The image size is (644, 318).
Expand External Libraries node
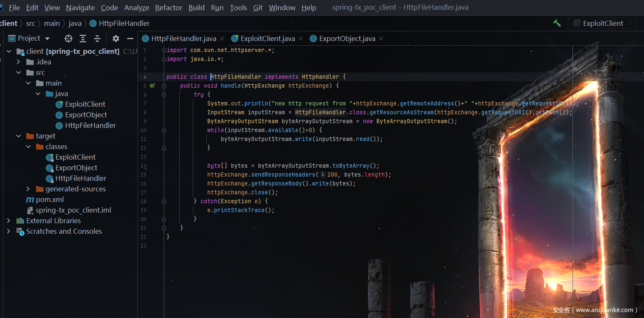coord(8,221)
